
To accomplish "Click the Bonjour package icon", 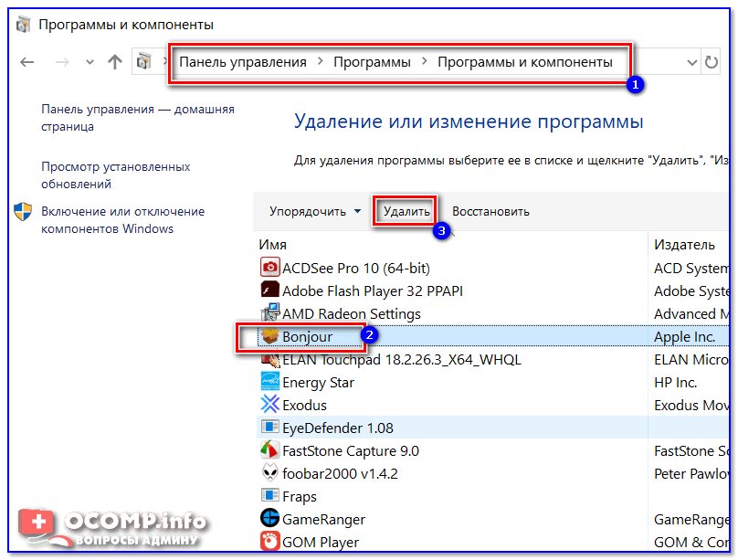I will [x=270, y=335].
